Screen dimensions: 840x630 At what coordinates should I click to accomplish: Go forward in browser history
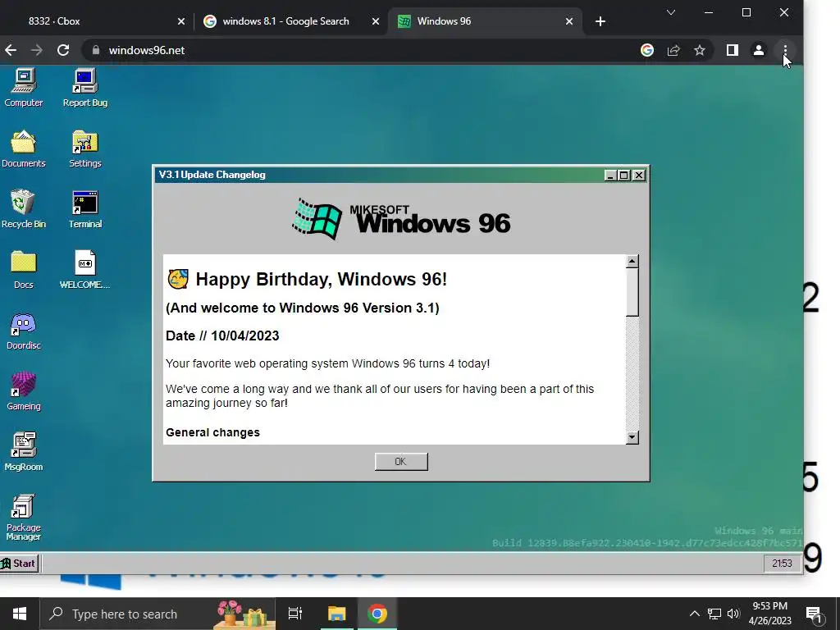pos(36,50)
